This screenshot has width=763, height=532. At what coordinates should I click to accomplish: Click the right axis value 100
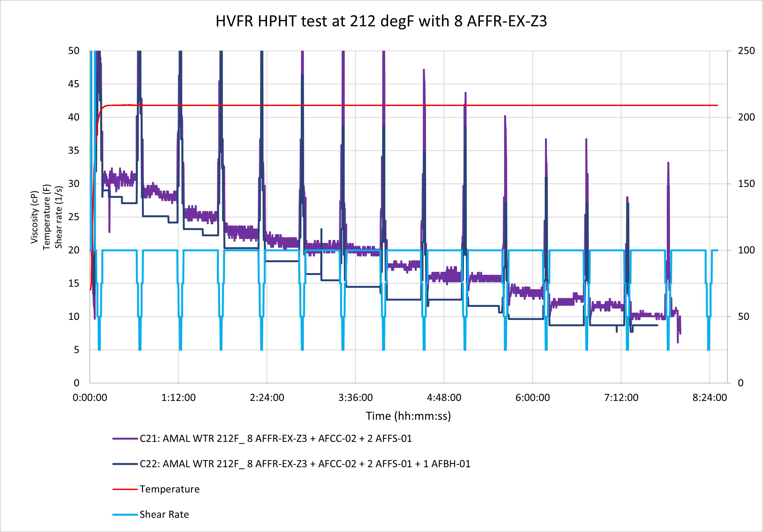click(x=746, y=250)
